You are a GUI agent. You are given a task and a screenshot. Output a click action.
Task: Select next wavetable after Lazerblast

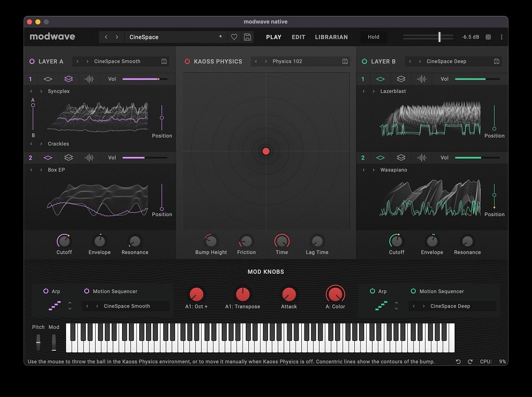[374, 91]
